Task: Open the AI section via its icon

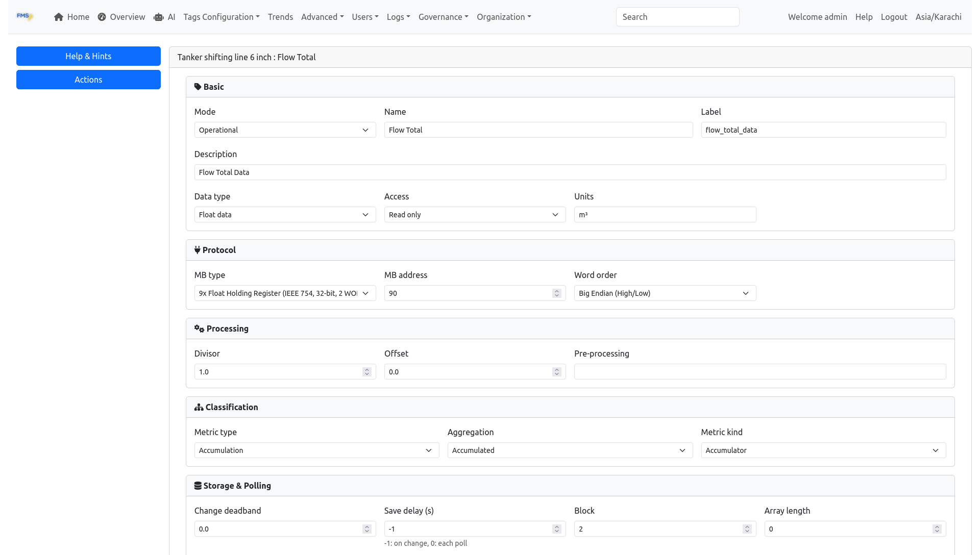Action: (x=158, y=17)
